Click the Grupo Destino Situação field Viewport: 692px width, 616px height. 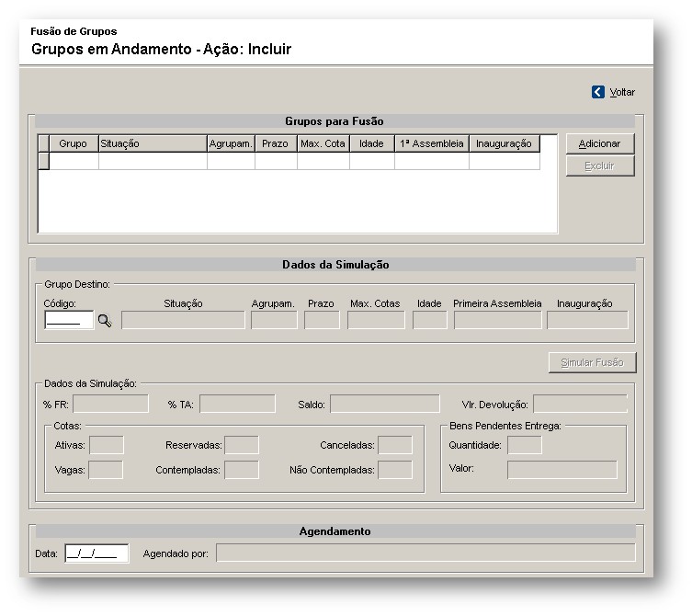183,320
